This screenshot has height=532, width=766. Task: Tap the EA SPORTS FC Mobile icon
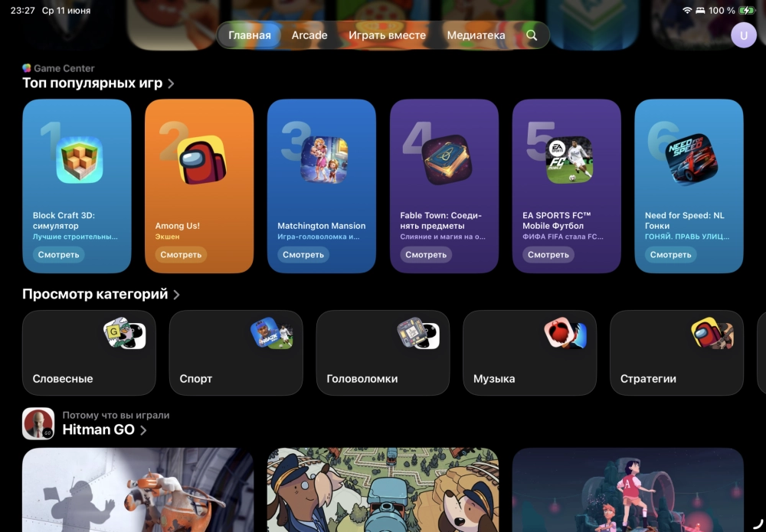point(569,160)
